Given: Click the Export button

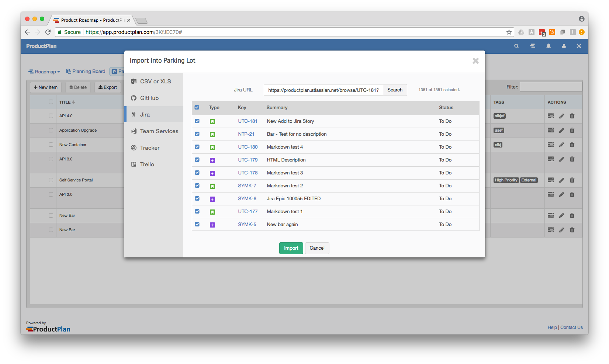Looking at the screenshot, I should coord(108,87).
